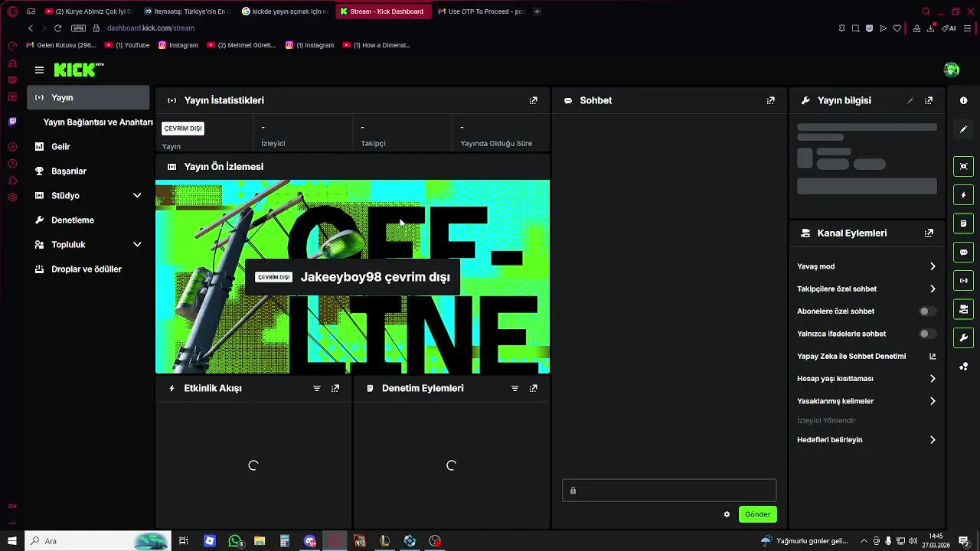980x551 pixels.
Task: Expand the Topluluk menu chevron
Action: 137,245
